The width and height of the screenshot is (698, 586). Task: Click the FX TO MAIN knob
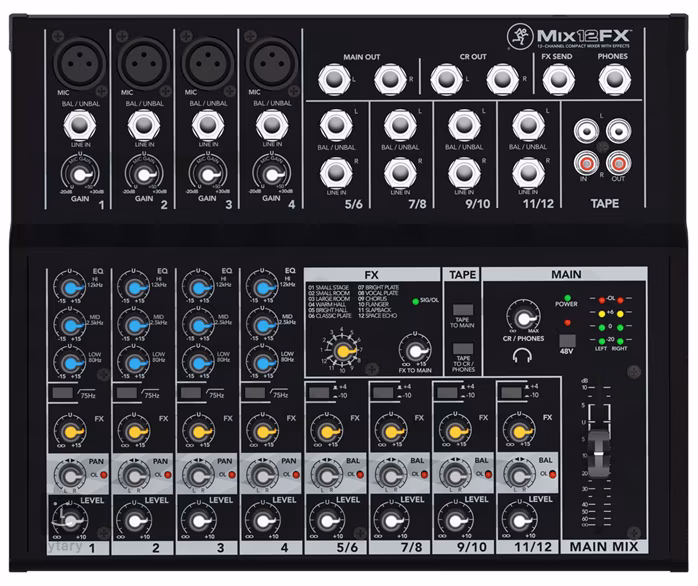tap(410, 349)
